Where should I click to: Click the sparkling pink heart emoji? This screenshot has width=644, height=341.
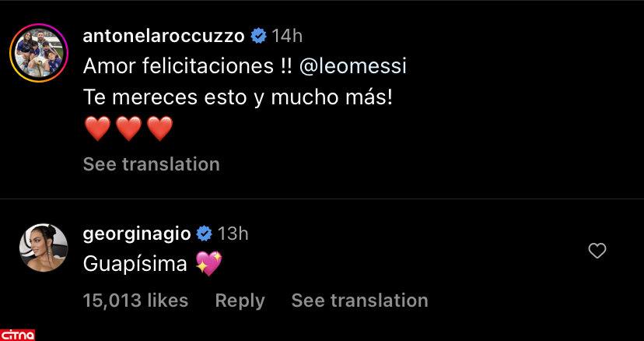(209, 264)
